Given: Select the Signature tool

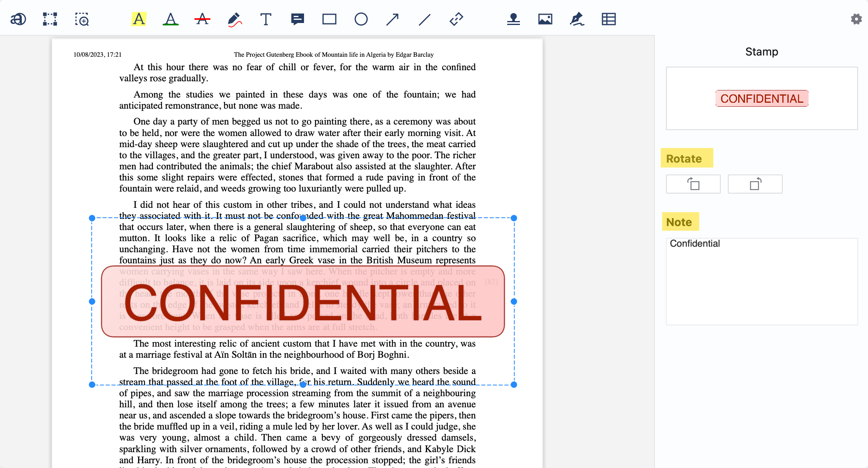Looking at the screenshot, I should click(577, 19).
